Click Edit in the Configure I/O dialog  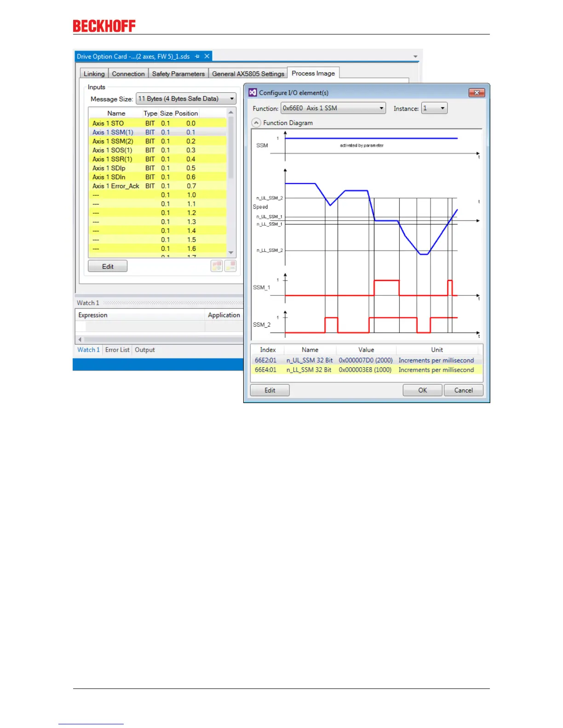[x=270, y=390]
